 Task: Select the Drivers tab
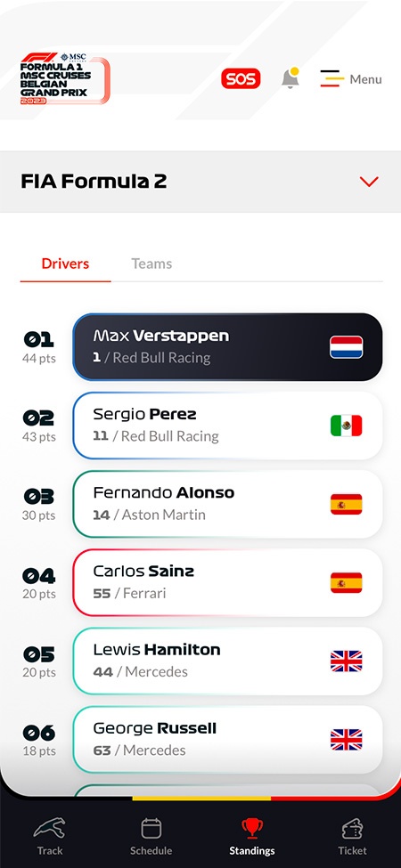coord(65,264)
